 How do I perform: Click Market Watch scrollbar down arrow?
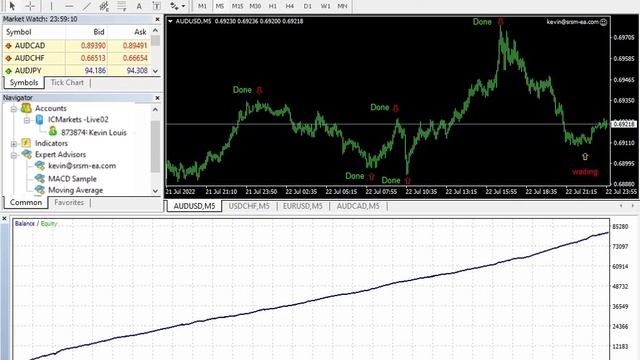click(156, 71)
